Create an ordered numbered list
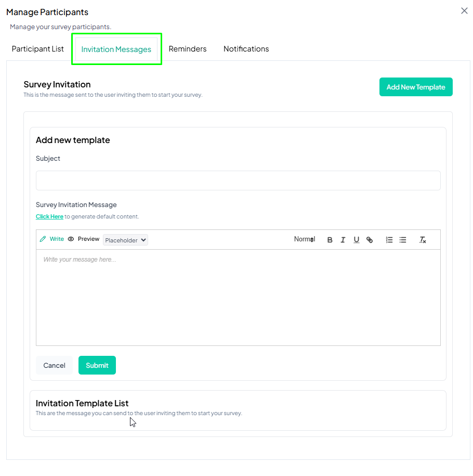 tap(389, 240)
